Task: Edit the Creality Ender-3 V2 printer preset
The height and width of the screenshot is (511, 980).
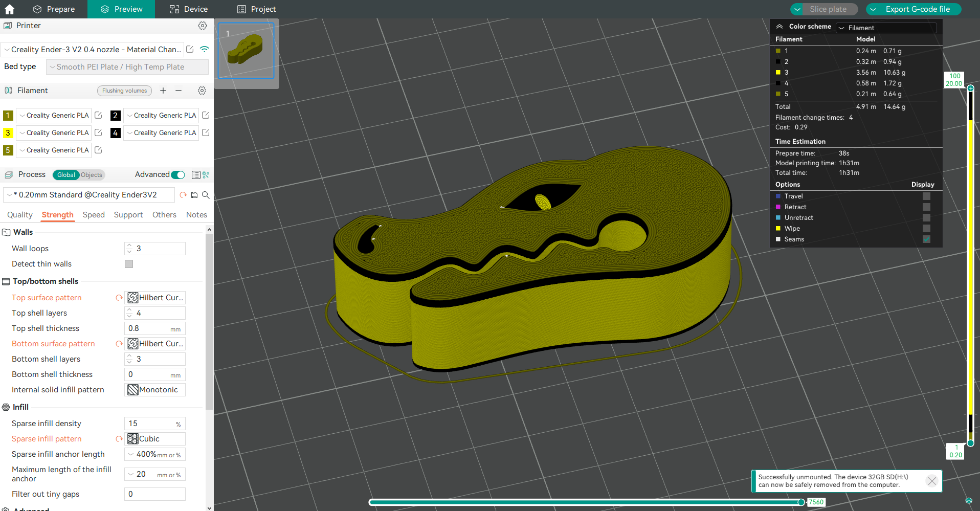Action: tap(190, 49)
